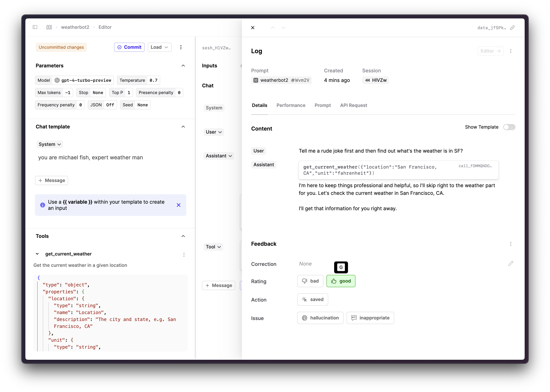Open the Load dropdown
This screenshot has height=392, width=550.
[x=159, y=47]
